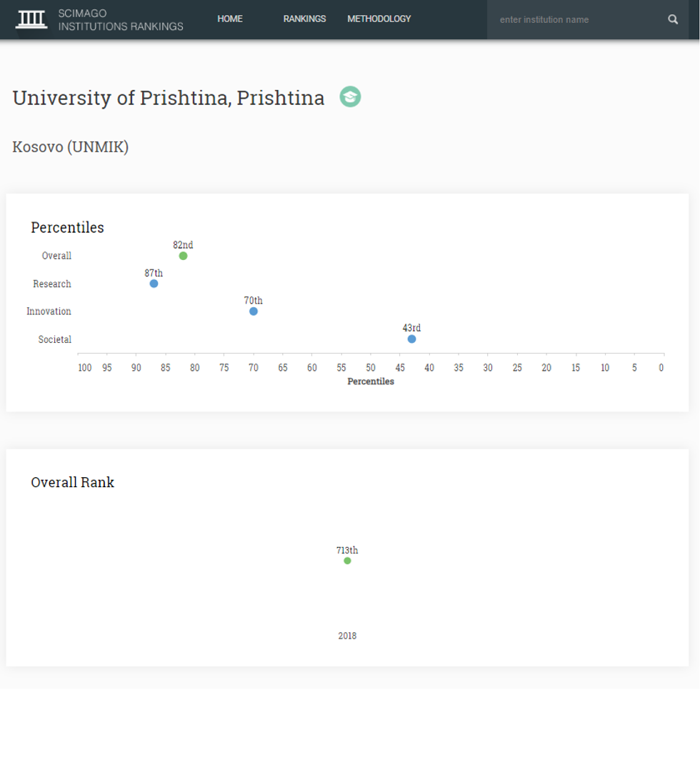Click the bold Percentiles axis label
Image resolution: width=700 pixels, height=775 pixels.
point(371,381)
